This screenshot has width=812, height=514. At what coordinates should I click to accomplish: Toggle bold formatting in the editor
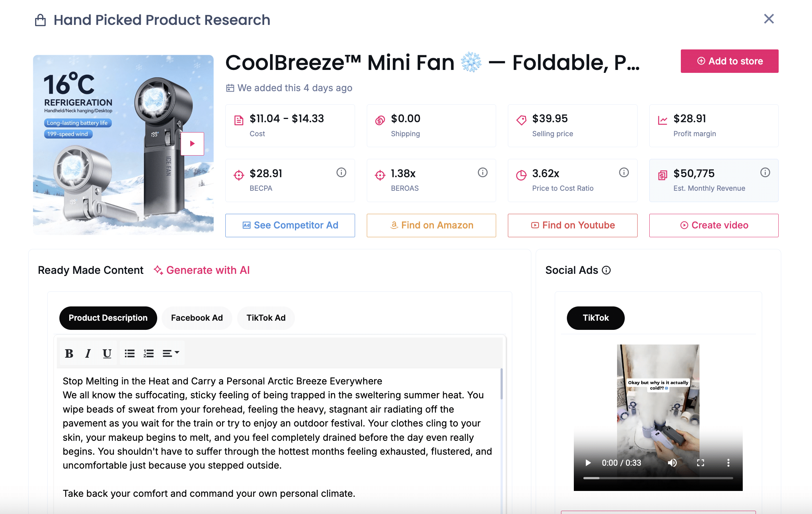pos(69,353)
